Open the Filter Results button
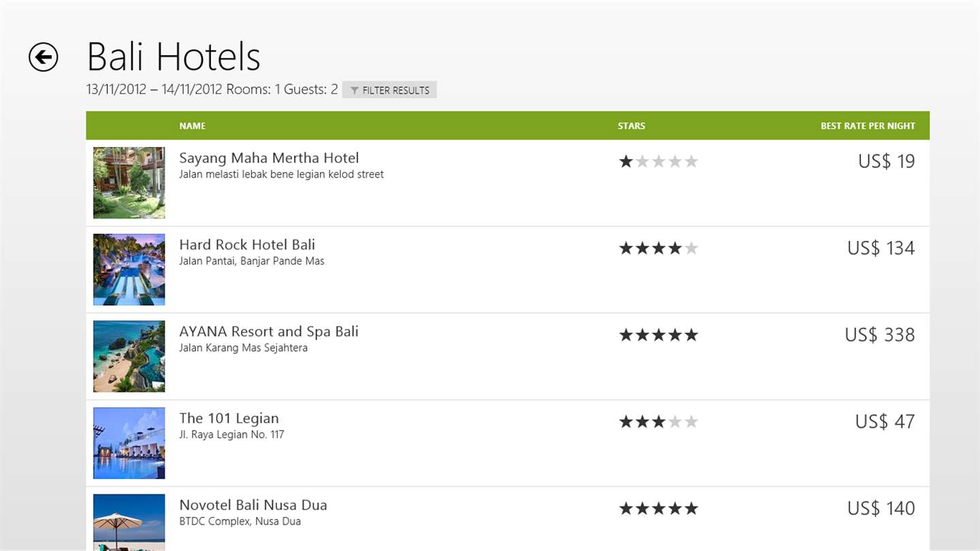The width and height of the screenshot is (980, 551). pyautogui.click(x=389, y=90)
